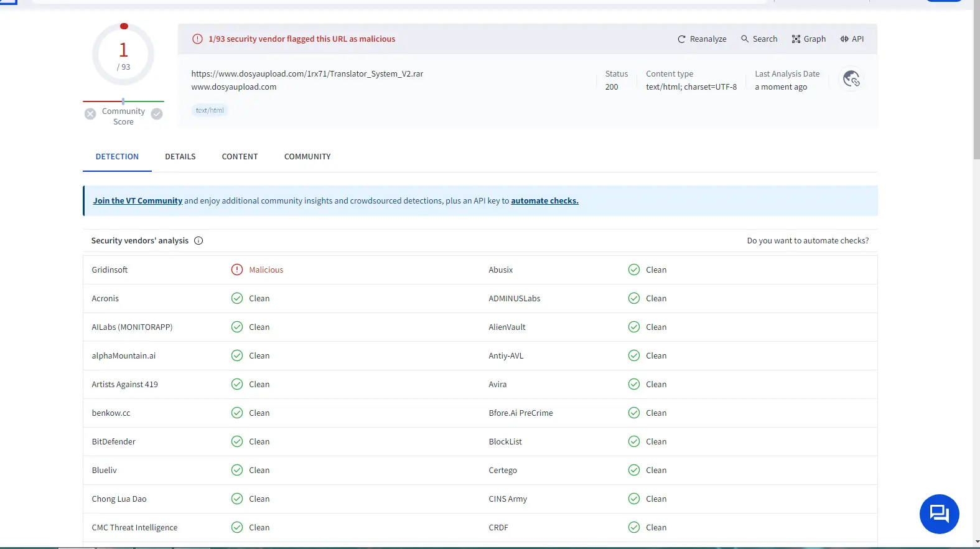Click 'Do you want to automate checks?' text
This screenshot has width=980, height=549.
tap(808, 240)
